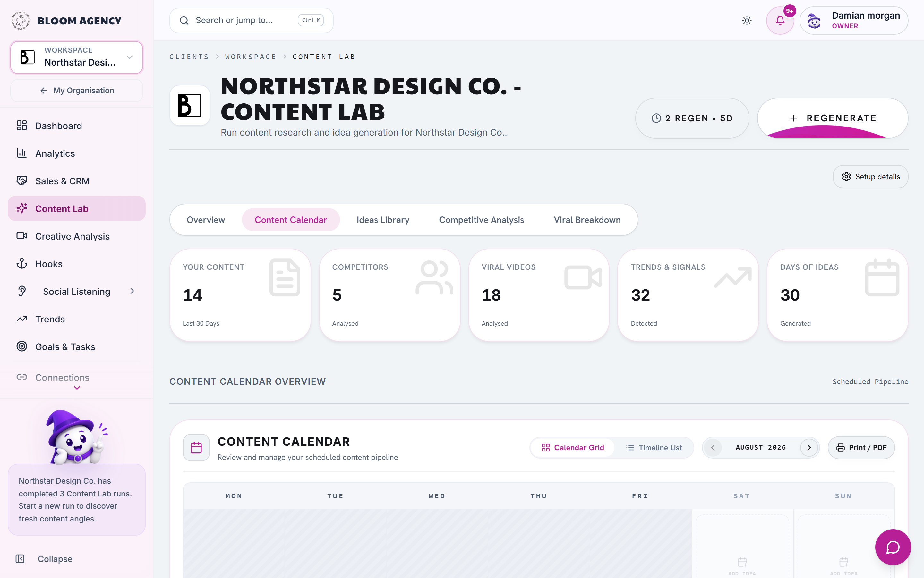Image resolution: width=924 pixels, height=578 pixels.
Task: Open Viral Breakdown tab
Action: coord(587,220)
